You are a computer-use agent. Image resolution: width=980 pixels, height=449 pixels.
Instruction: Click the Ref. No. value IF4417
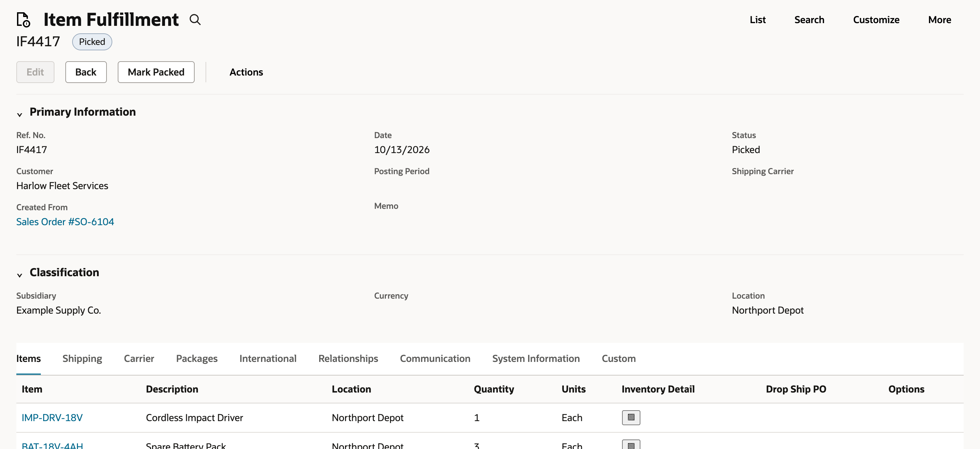(x=32, y=149)
